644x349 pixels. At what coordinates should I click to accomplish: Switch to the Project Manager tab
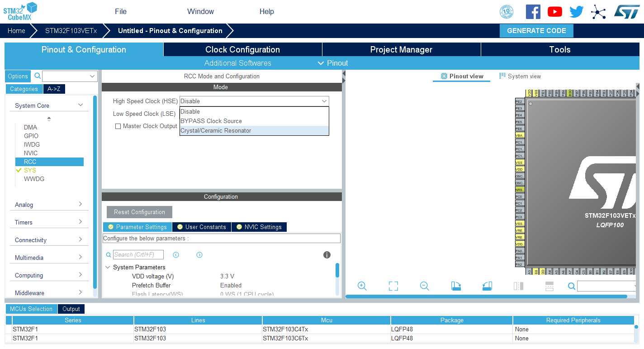click(401, 50)
